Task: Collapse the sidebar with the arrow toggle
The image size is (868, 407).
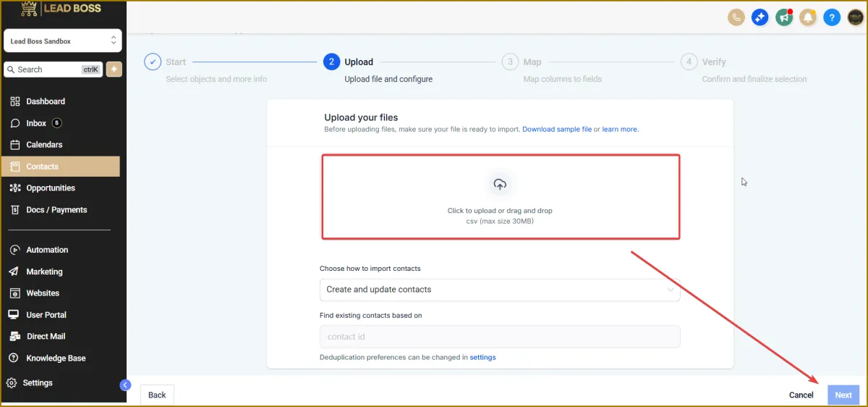Action: point(125,385)
